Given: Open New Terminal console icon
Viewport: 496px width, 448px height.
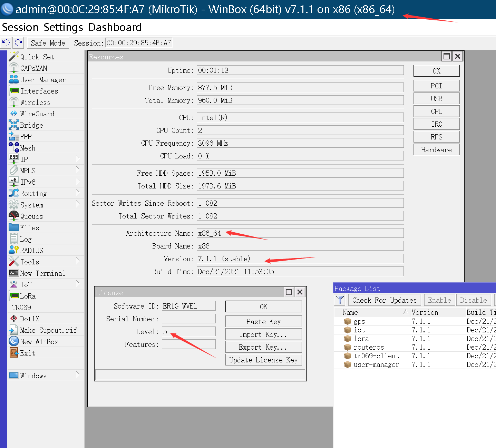Looking at the screenshot, I should point(13,273).
